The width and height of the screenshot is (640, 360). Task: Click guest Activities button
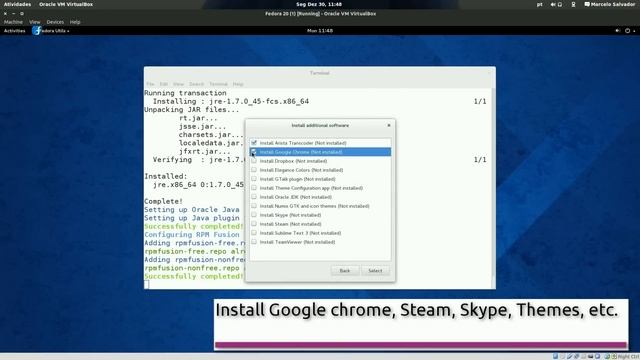coord(15,31)
